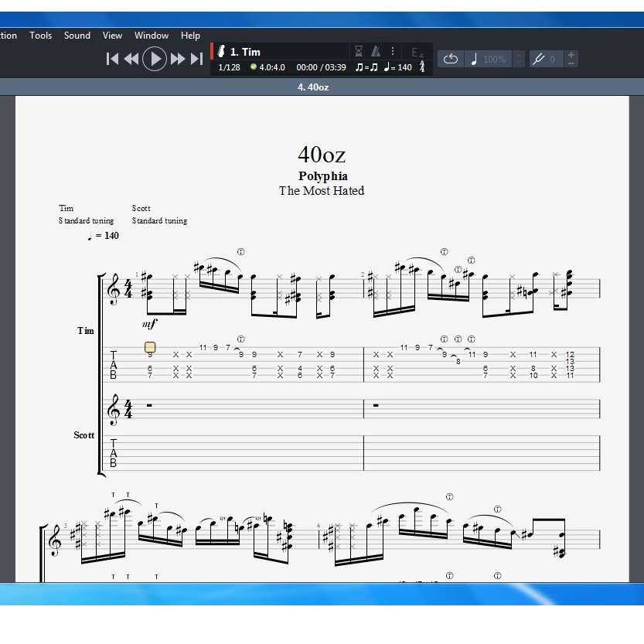644x644 pixels.
Task: Rewind to the previous bar
Action: (131, 59)
